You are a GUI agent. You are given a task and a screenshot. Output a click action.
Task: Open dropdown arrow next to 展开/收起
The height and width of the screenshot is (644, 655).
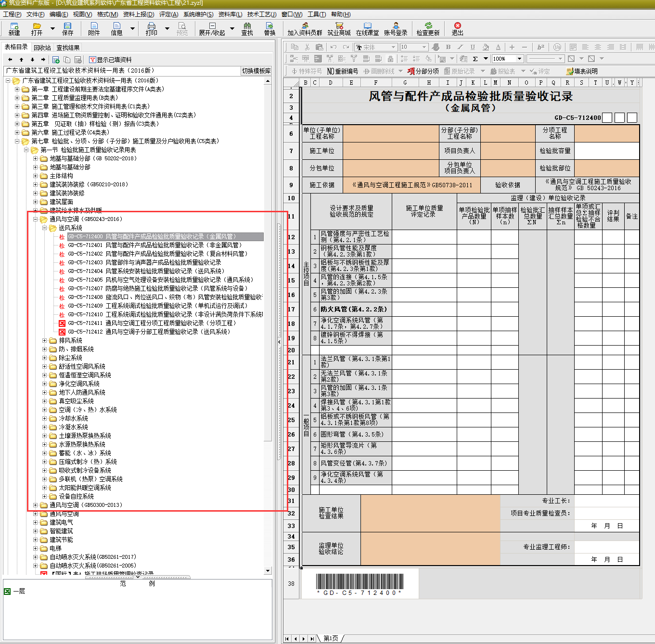(x=232, y=29)
